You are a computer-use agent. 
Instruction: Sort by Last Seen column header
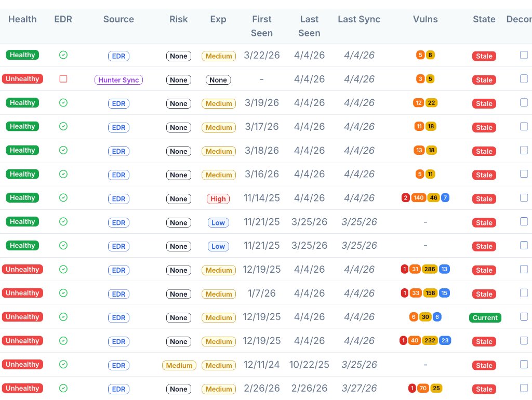click(x=309, y=26)
